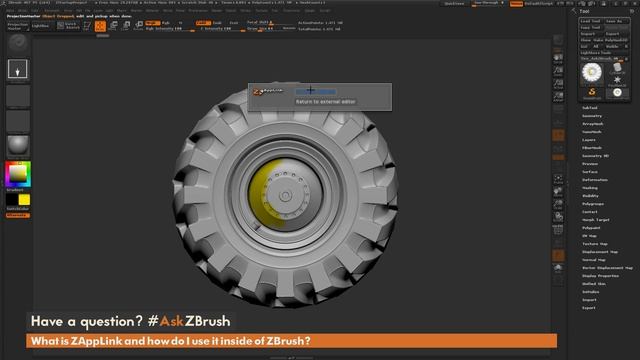Select the PolyMesh3D star tool thumbnail
640x360 pixels.
(617, 81)
